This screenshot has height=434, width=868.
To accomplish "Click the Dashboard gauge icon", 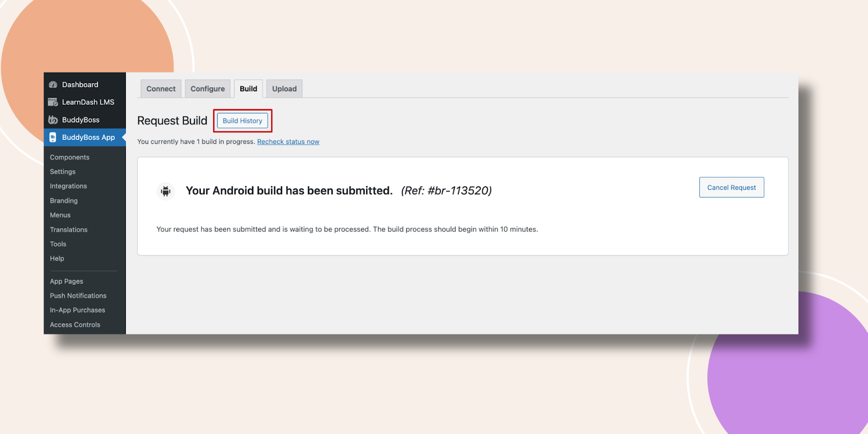I will tap(53, 85).
